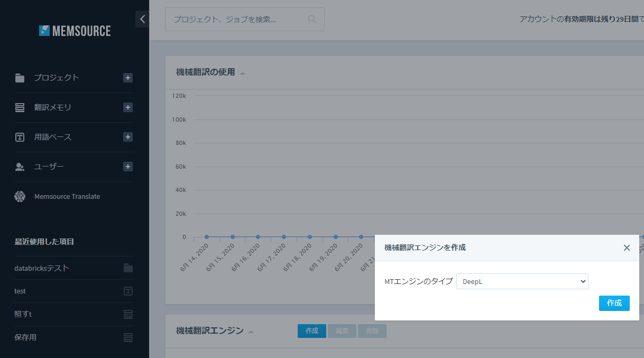Open recent item 照すt
The height and width of the screenshot is (358, 644).
[x=23, y=314]
